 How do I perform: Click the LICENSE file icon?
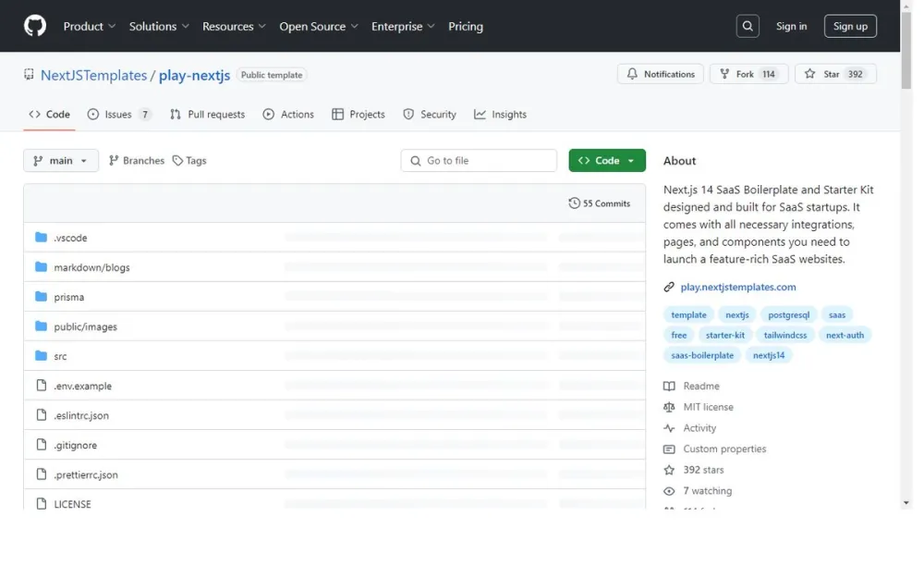[x=42, y=503]
